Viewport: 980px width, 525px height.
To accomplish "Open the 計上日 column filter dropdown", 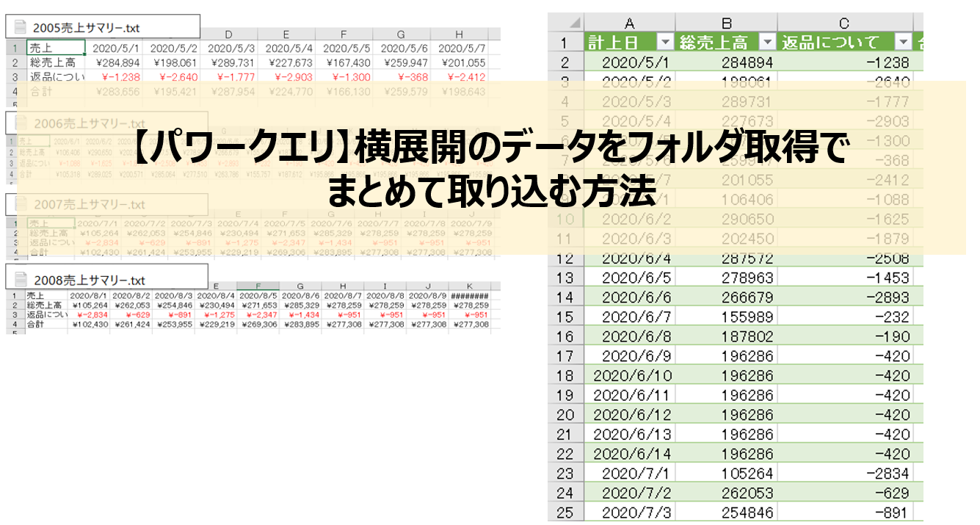I will (x=665, y=43).
